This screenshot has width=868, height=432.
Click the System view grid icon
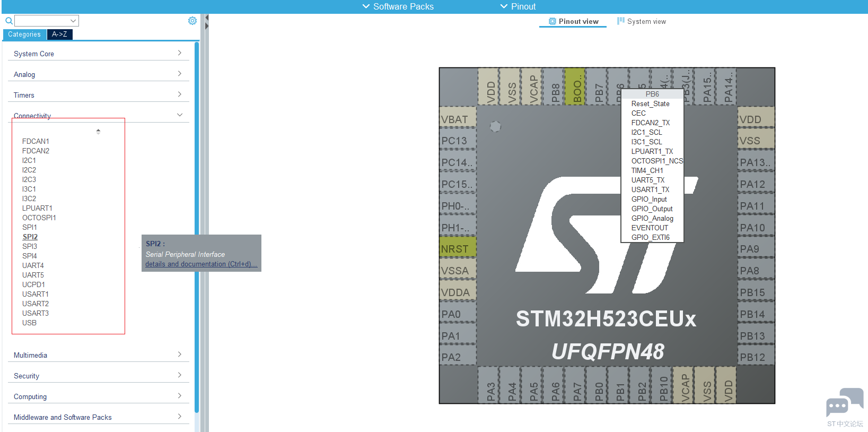pyautogui.click(x=620, y=21)
